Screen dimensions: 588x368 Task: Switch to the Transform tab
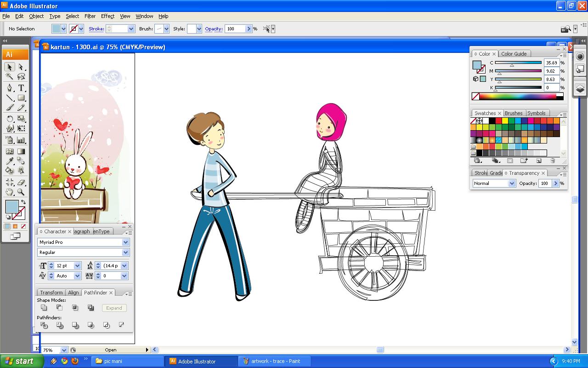coord(51,293)
